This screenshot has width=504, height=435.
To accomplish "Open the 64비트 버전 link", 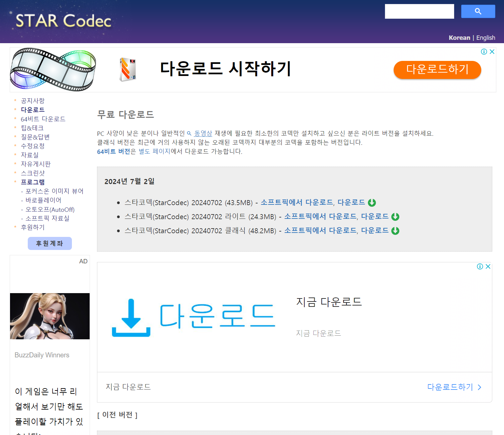I will point(113,151).
